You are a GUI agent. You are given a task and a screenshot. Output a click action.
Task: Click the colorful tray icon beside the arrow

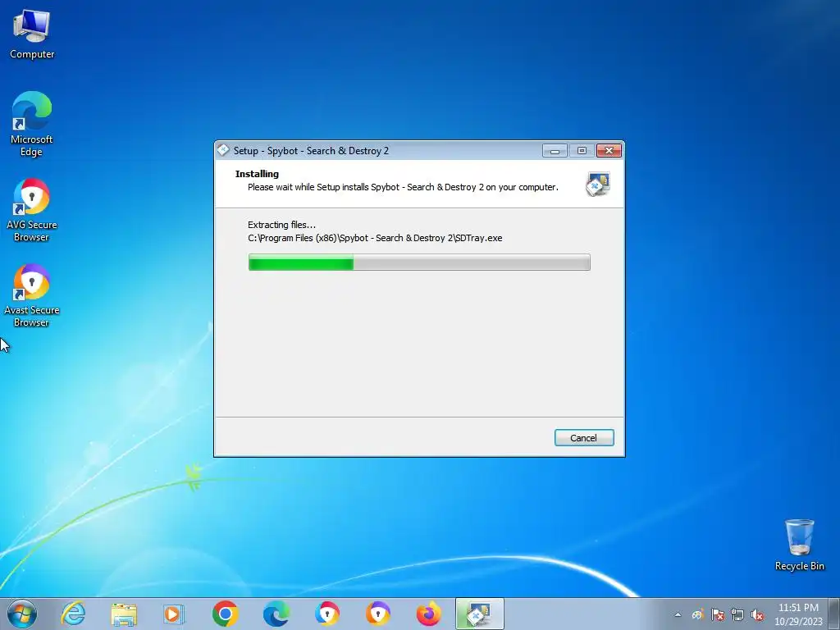pyautogui.click(x=697, y=614)
